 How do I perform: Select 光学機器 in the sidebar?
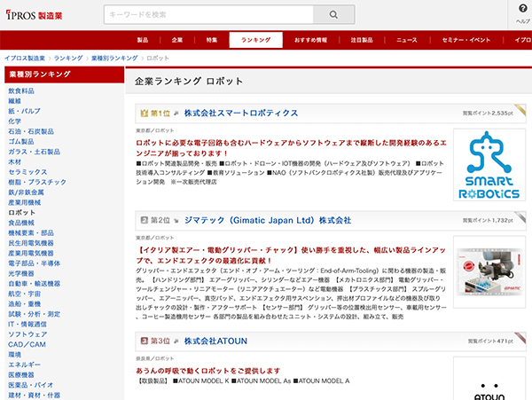[21, 273]
